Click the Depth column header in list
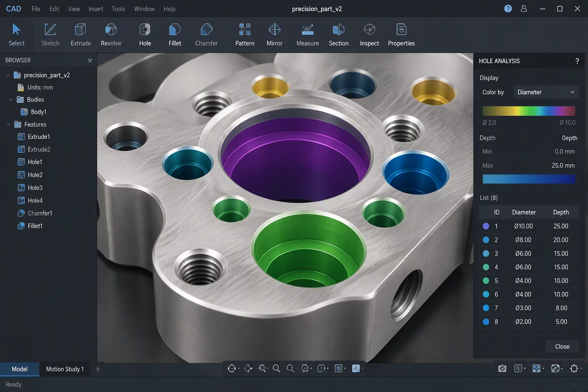Viewport: 588px width, 392px height. tap(561, 212)
